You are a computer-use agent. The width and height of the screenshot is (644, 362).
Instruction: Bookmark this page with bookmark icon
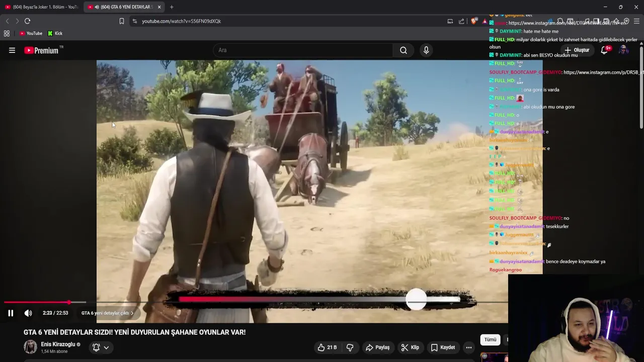pos(121,21)
